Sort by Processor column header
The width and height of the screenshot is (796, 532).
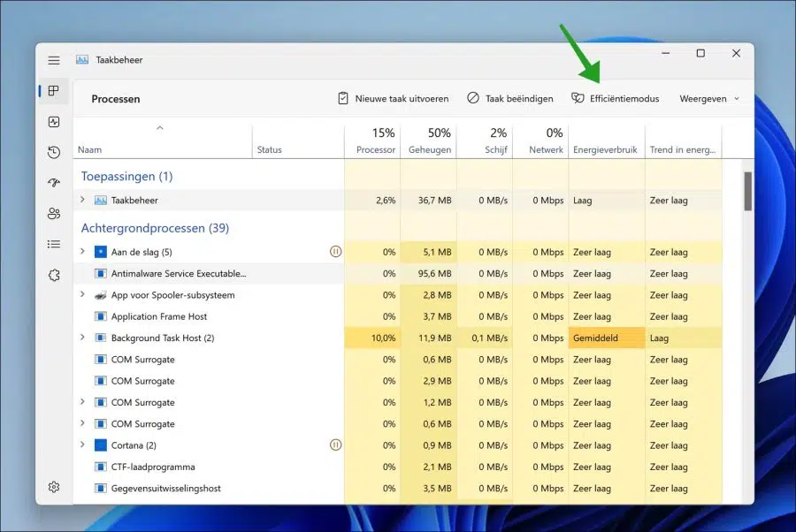pos(372,141)
